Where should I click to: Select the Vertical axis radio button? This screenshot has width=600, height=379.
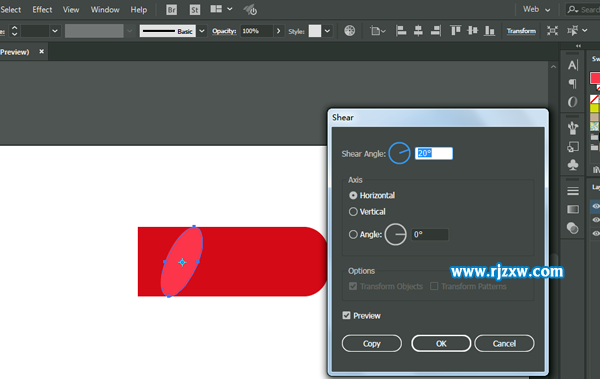pyautogui.click(x=353, y=212)
